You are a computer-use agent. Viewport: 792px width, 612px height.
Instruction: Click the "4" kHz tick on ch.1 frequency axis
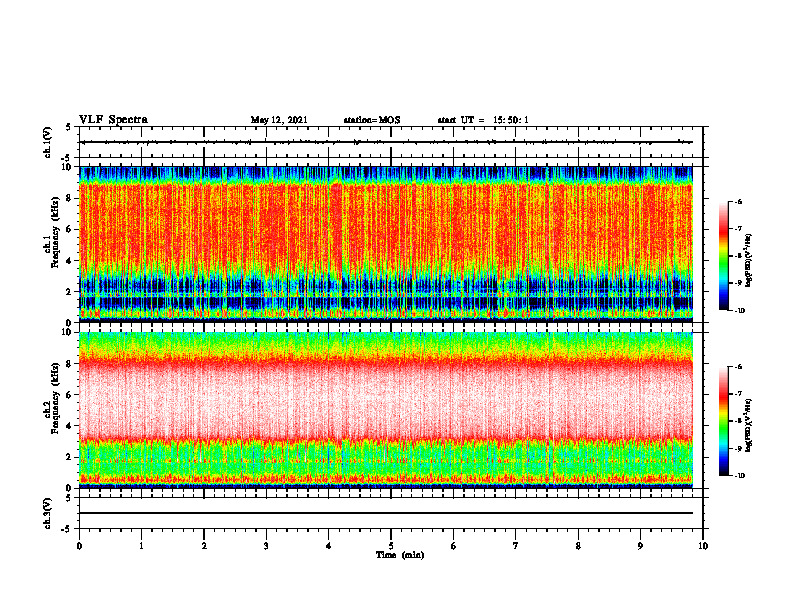tap(70, 261)
